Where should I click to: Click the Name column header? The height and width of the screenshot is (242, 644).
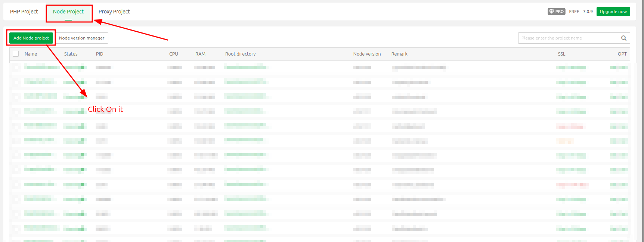pyautogui.click(x=31, y=54)
